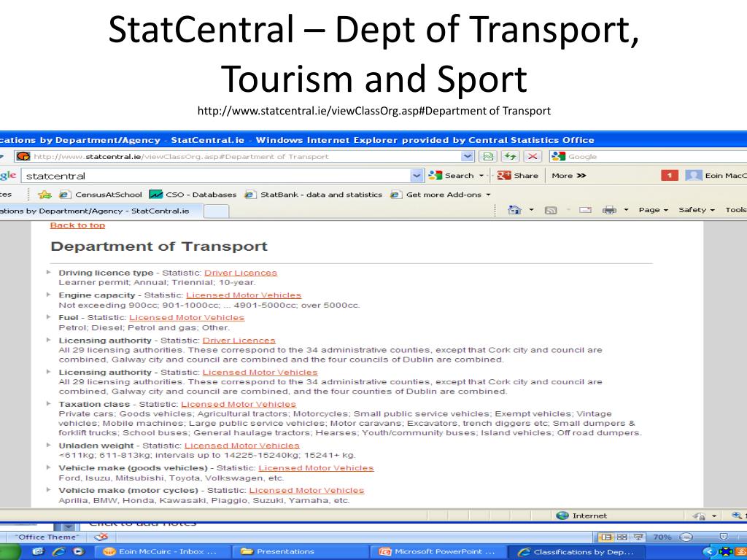
Task: Click the page favicon in address bar
Action: point(23,156)
